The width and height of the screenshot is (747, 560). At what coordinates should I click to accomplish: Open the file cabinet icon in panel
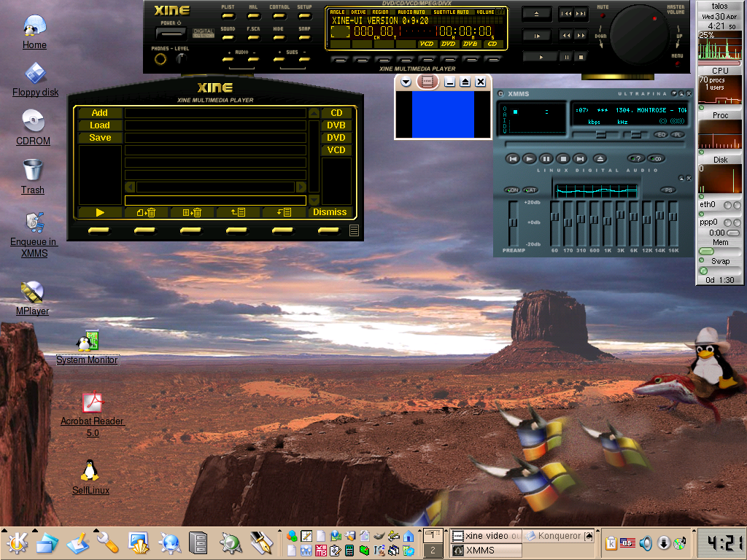coord(198,543)
